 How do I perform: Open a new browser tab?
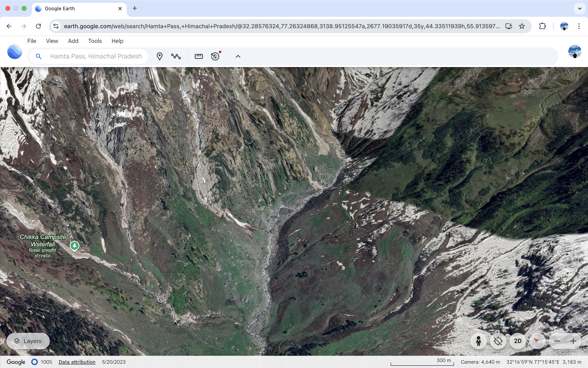tap(135, 8)
